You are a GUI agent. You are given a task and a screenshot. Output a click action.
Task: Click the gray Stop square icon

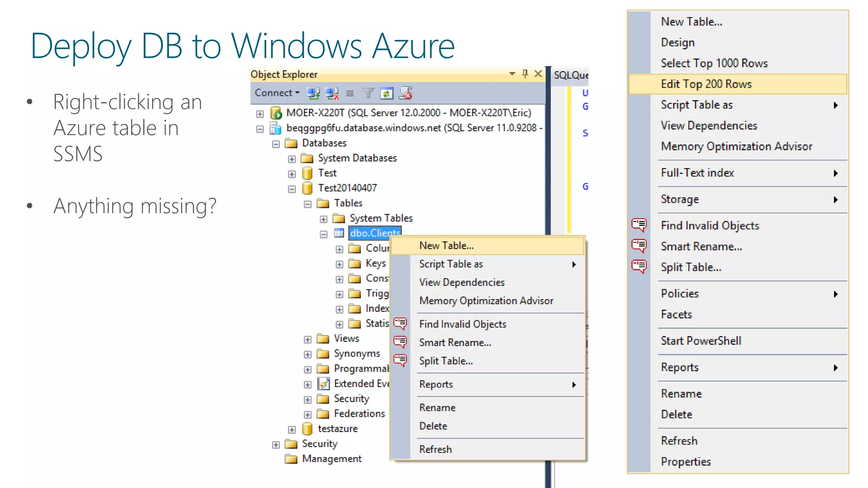click(x=350, y=94)
